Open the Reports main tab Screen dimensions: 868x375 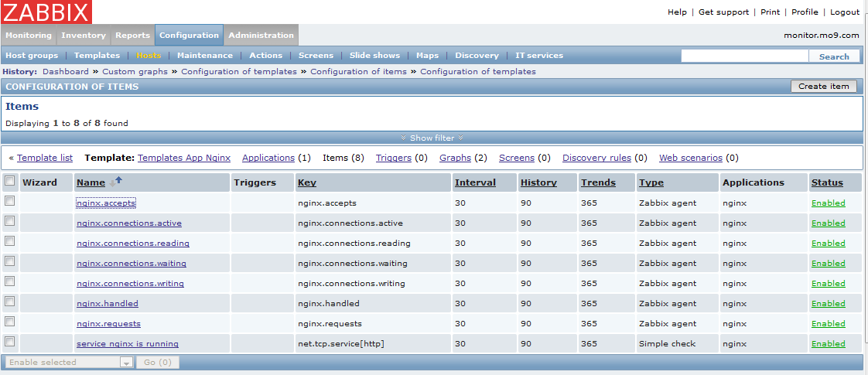tap(132, 35)
